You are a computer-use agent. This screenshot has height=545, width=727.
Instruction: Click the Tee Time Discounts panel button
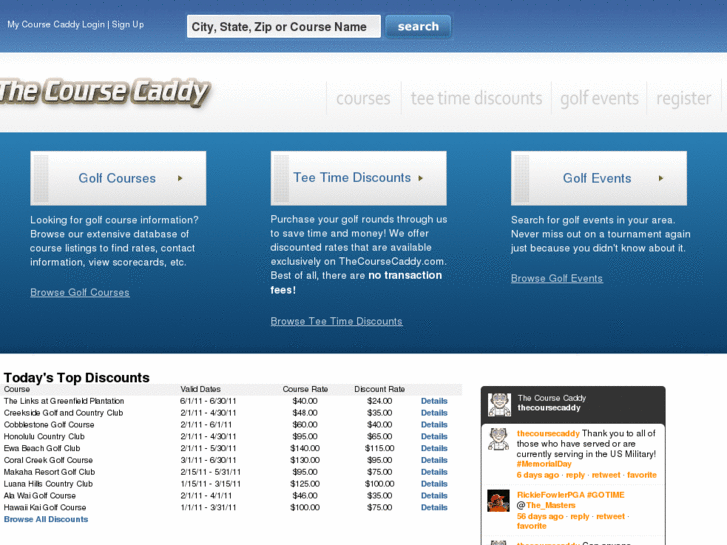[x=358, y=178]
